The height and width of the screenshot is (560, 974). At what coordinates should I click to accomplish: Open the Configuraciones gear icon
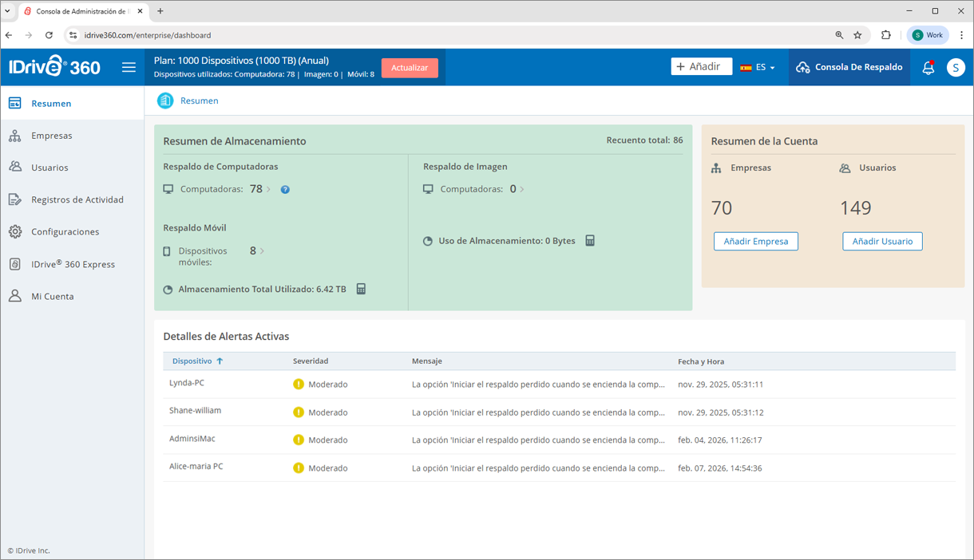(x=14, y=231)
